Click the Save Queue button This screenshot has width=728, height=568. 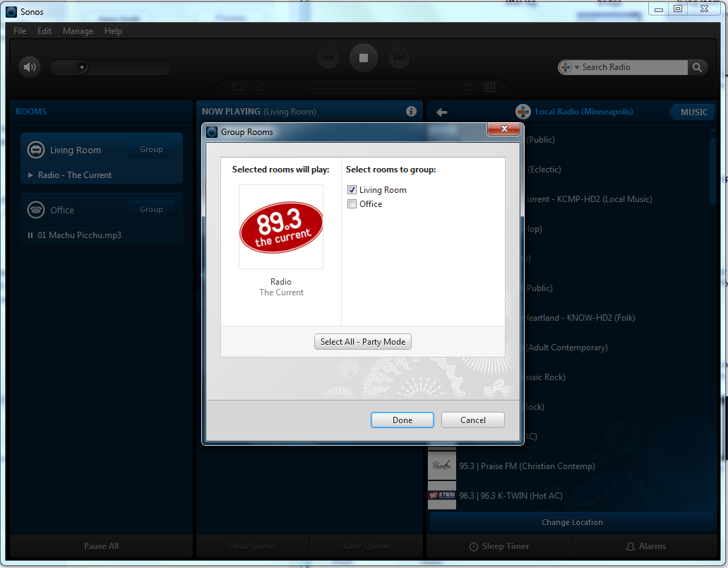[x=366, y=546]
